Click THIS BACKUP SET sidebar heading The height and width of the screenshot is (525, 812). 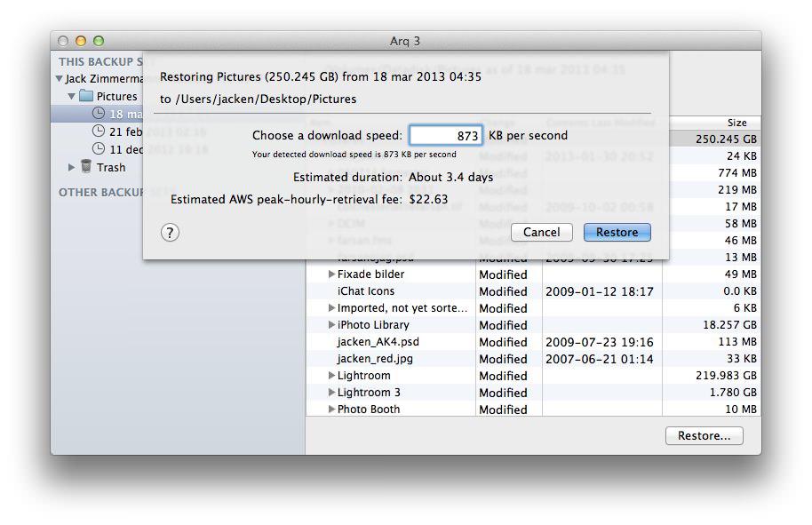pos(100,61)
